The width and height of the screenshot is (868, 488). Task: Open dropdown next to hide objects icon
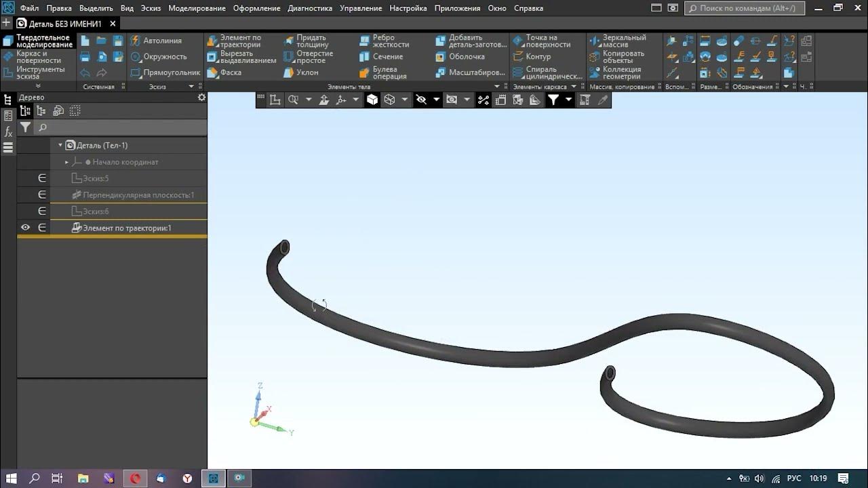click(436, 100)
